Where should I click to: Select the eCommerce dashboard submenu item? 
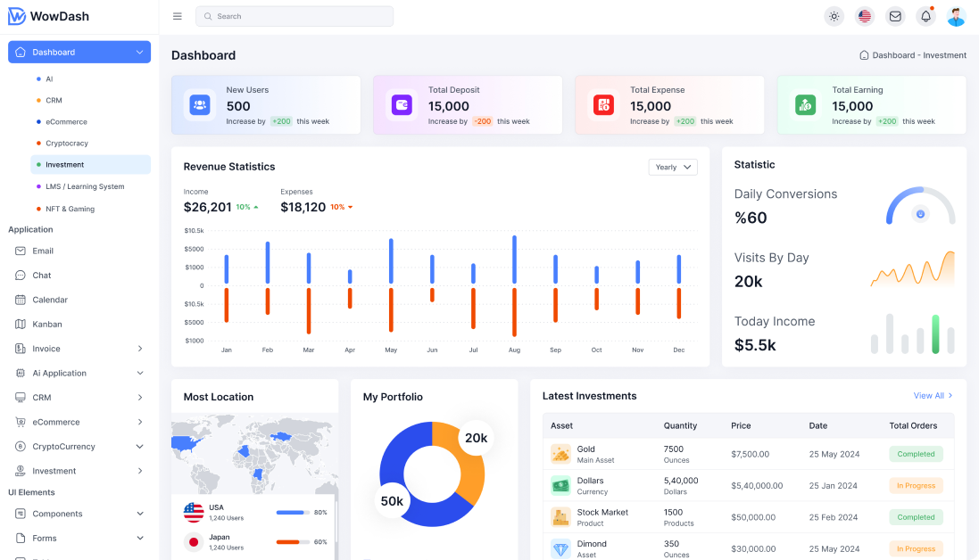click(66, 122)
